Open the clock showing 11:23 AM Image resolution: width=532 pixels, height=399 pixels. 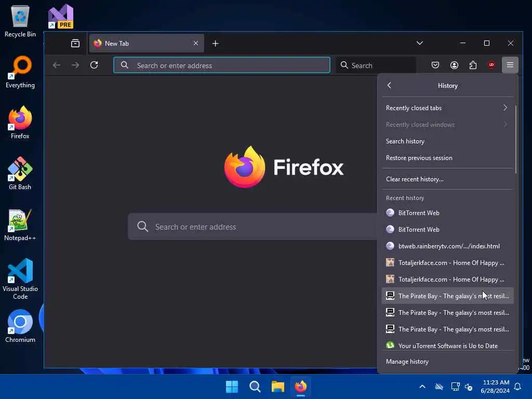[495, 387]
